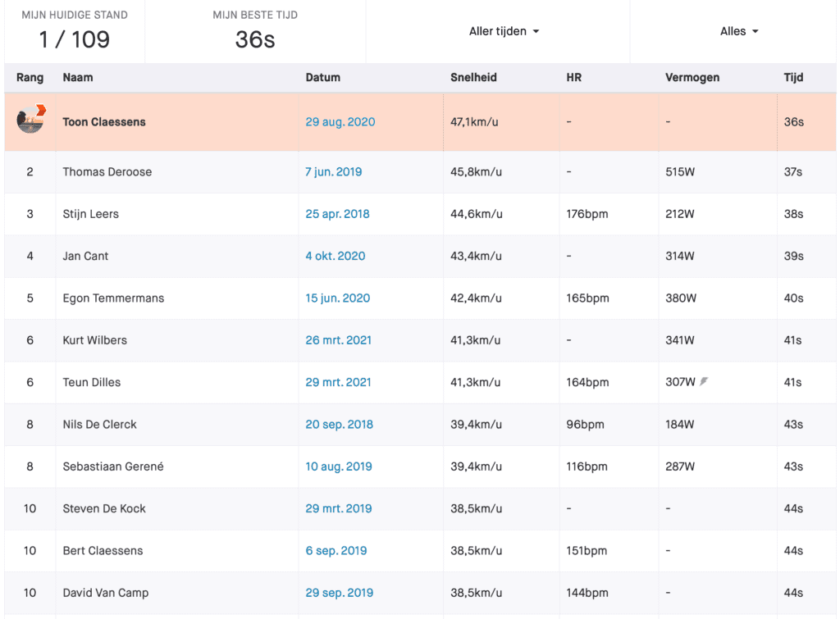Open the 7 jun. 2019 activity link

[x=333, y=172]
